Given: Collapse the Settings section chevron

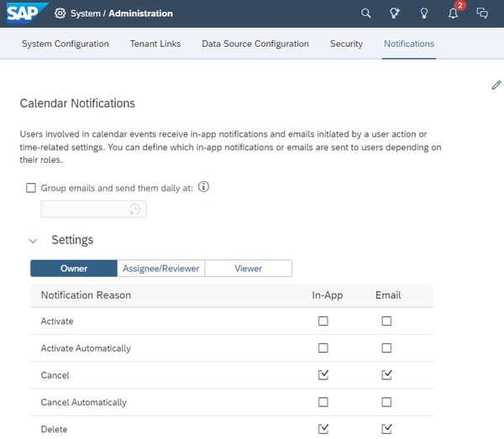Looking at the screenshot, I should (33, 241).
